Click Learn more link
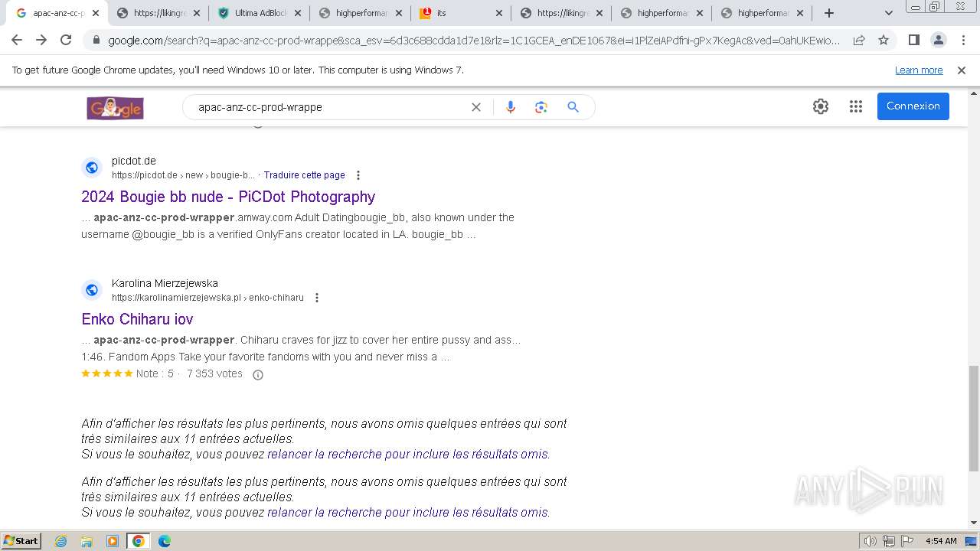Image resolution: width=980 pixels, height=551 pixels. tap(919, 70)
